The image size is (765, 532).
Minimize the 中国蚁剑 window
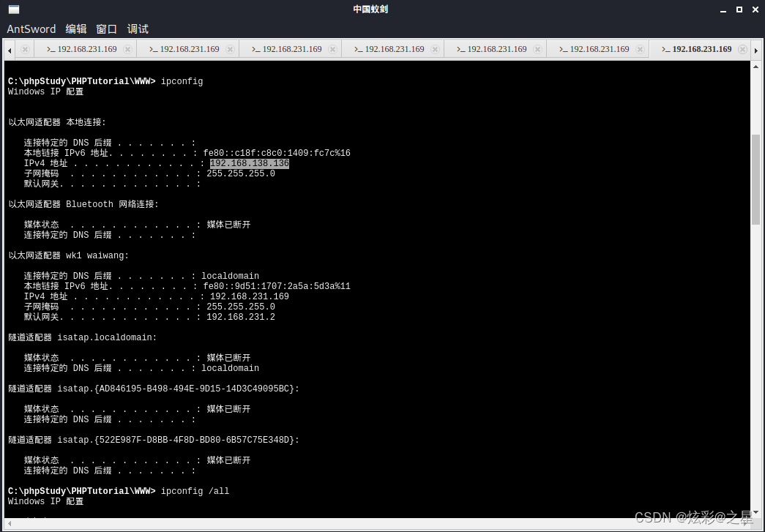click(x=723, y=10)
